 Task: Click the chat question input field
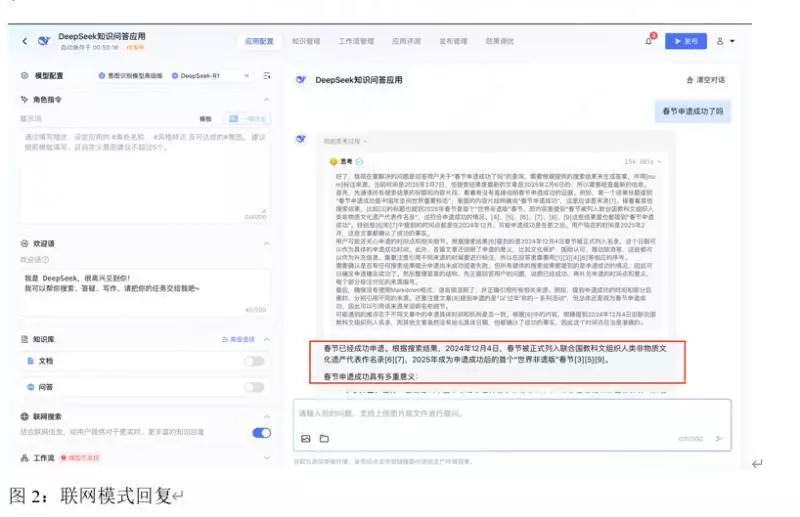point(512,413)
